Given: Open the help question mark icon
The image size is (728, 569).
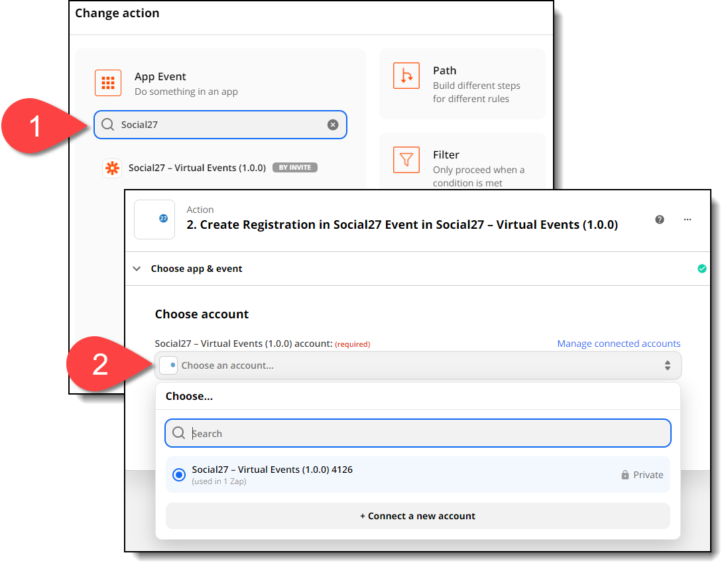Looking at the screenshot, I should 660,220.
